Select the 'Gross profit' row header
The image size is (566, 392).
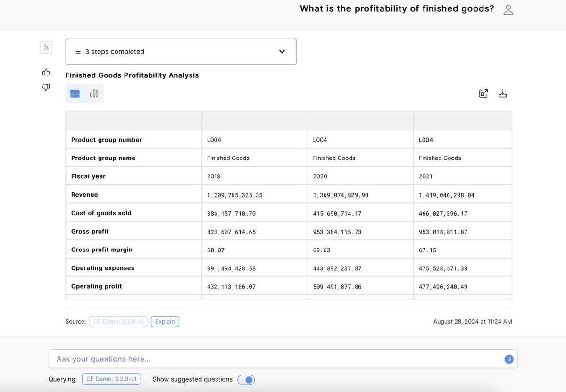(x=90, y=232)
